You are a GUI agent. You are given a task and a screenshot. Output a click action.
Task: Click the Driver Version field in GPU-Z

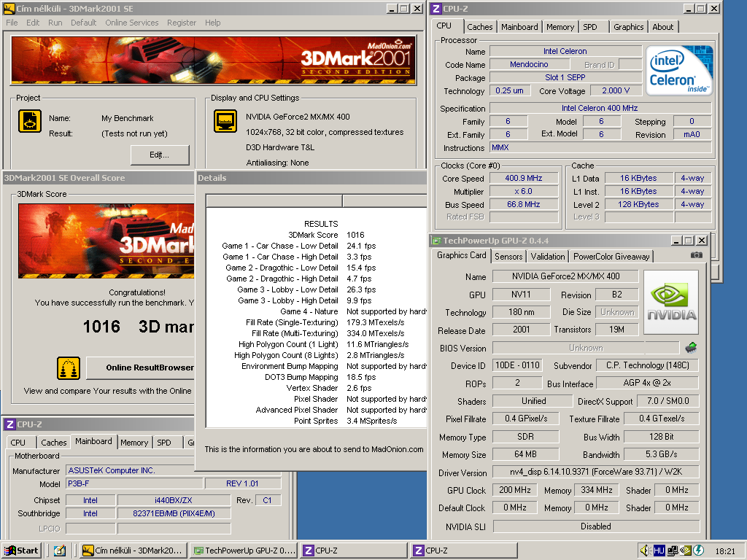click(595, 472)
